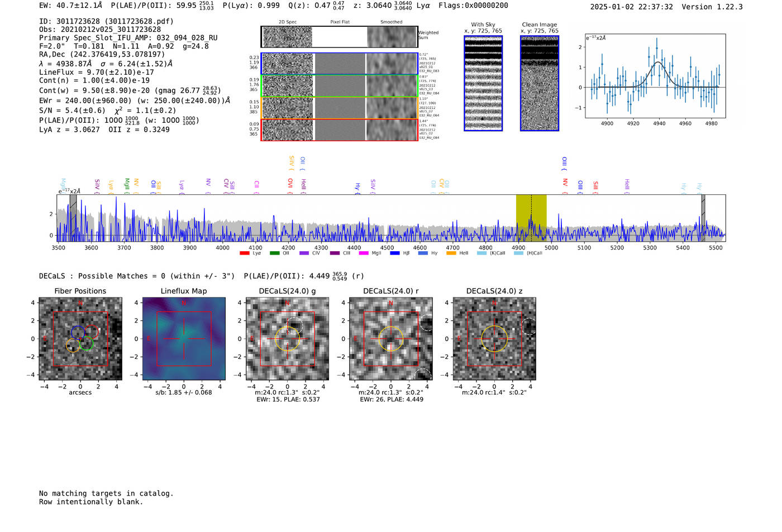Viewport: 782px width, 532px height.
Task: Open the Lineflux Map image
Action: [x=184, y=339]
